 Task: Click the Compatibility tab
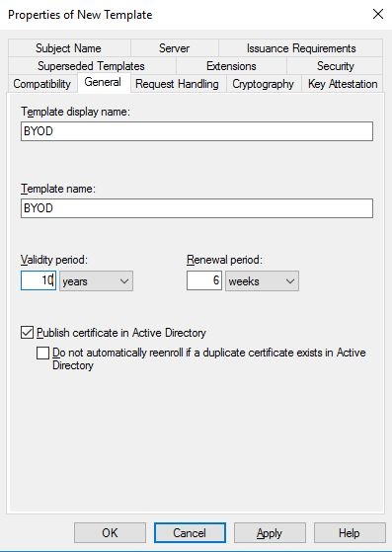tap(41, 84)
